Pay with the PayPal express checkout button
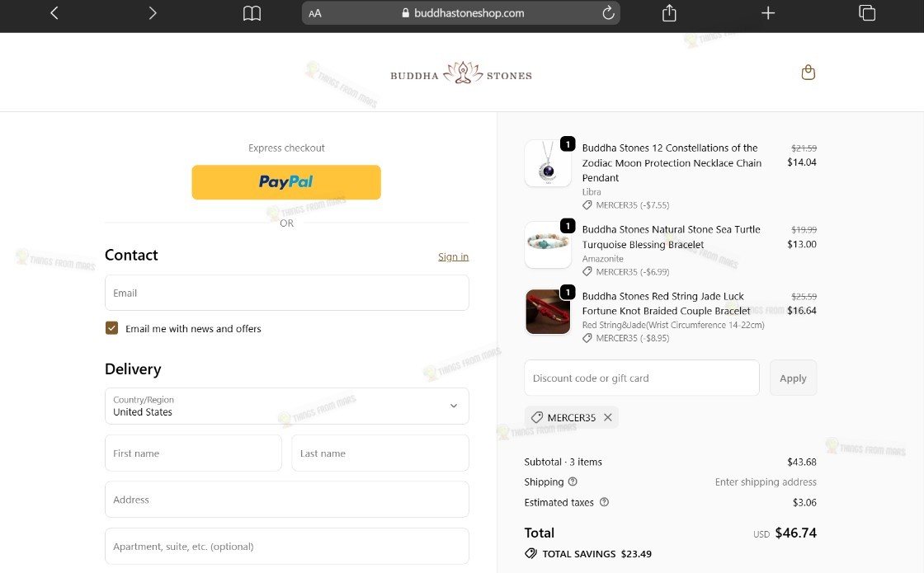 (286, 182)
